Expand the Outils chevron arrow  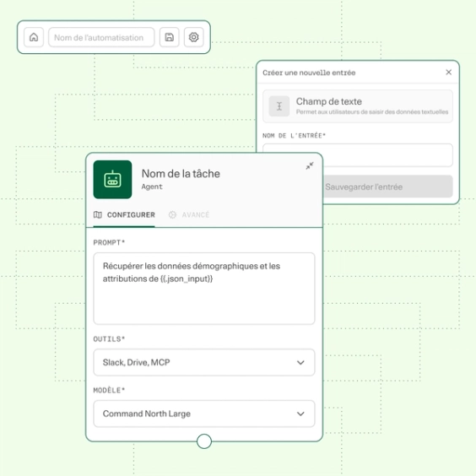[300, 362]
